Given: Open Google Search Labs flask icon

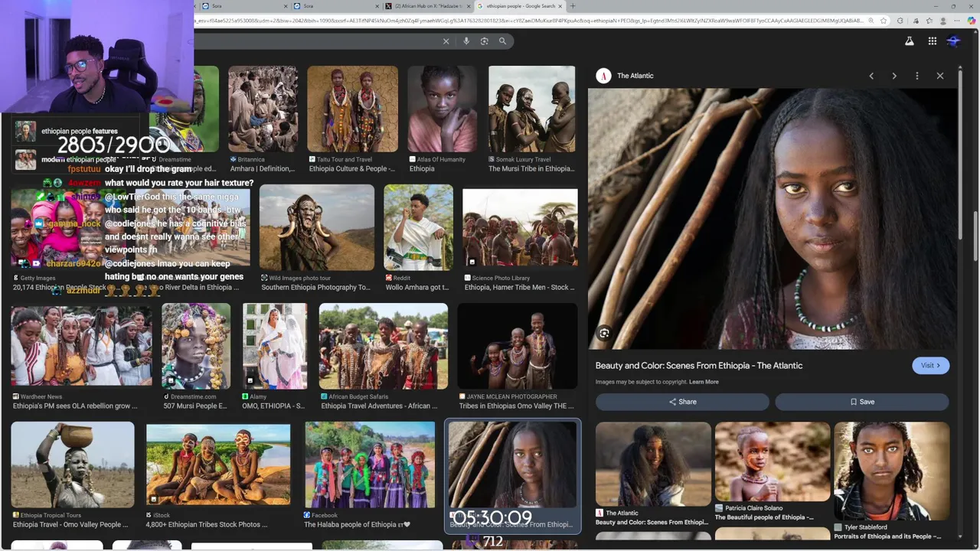Looking at the screenshot, I should tap(909, 41).
